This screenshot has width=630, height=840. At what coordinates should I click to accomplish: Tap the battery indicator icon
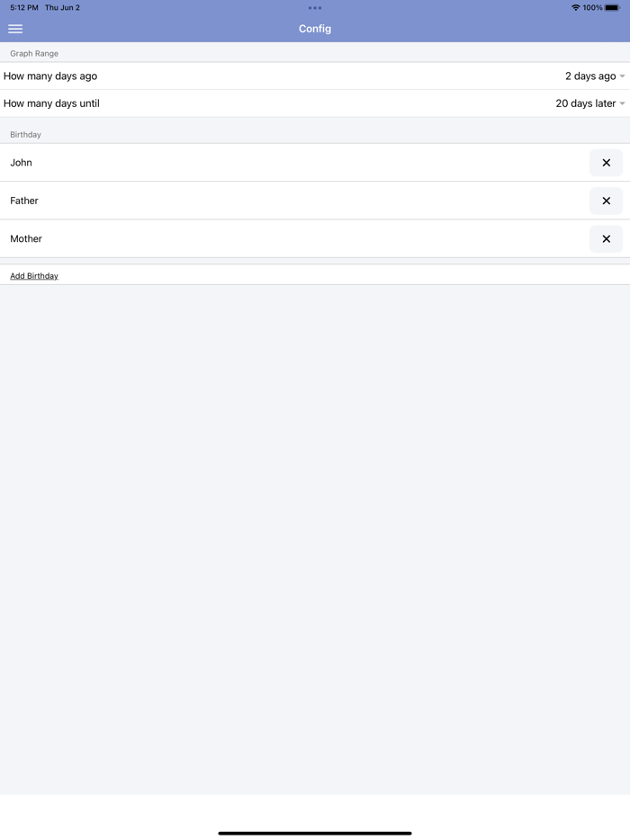click(614, 7)
